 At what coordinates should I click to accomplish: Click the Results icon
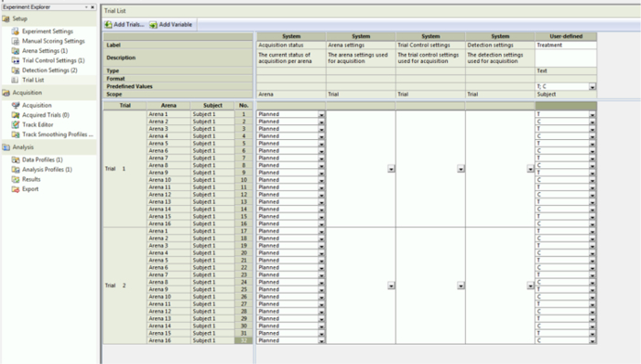tap(16, 179)
